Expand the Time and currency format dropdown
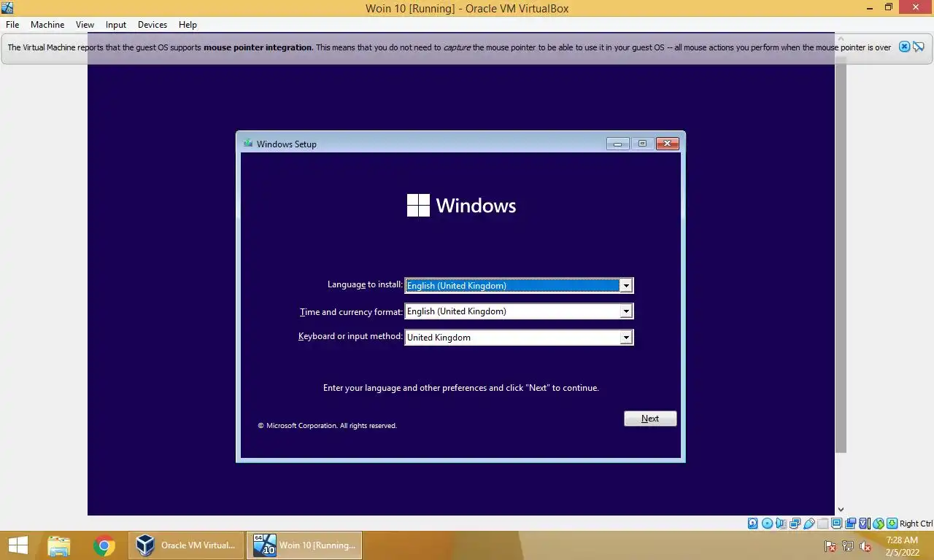Viewport: 934px width, 560px height. (625, 311)
